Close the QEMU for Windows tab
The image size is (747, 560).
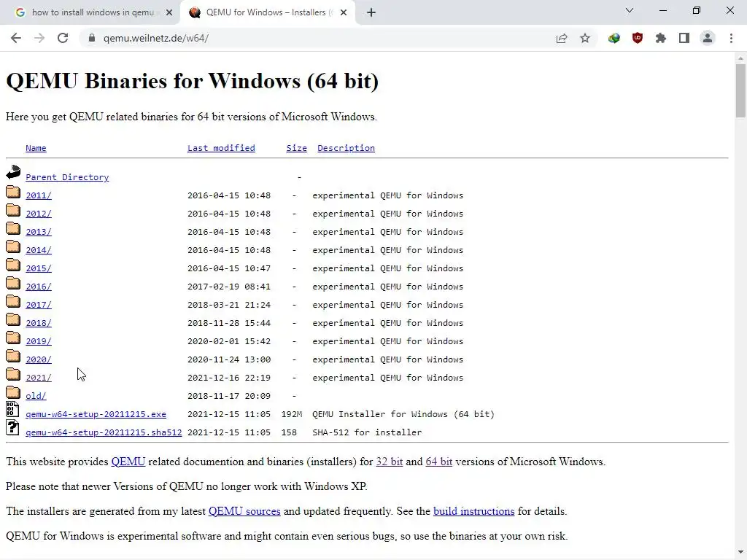pyautogui.click(x=343, y=12)
